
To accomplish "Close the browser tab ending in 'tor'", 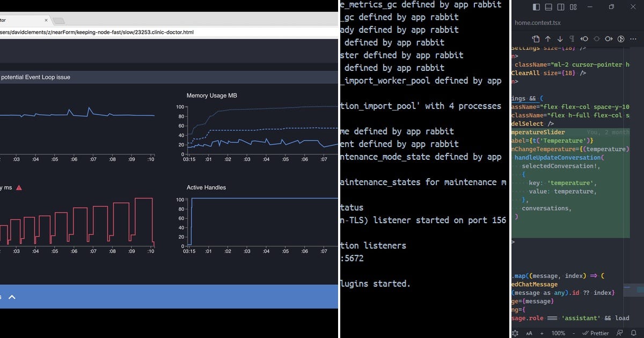I will pyautogui.click(x=46, y=20).
